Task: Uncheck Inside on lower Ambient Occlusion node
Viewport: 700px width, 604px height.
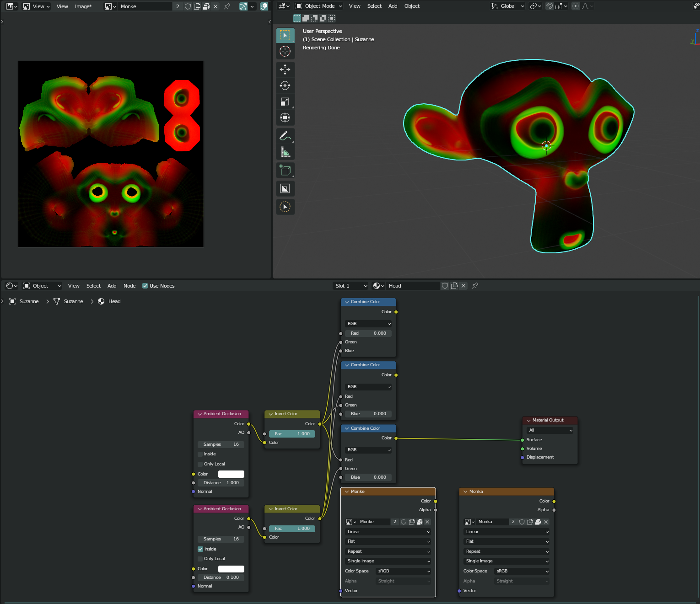Action: pos(200,549)
